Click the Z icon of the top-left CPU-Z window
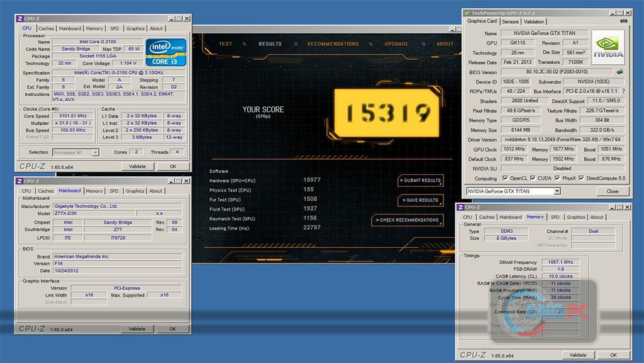The image size is (644, 363). coord(19,18)
